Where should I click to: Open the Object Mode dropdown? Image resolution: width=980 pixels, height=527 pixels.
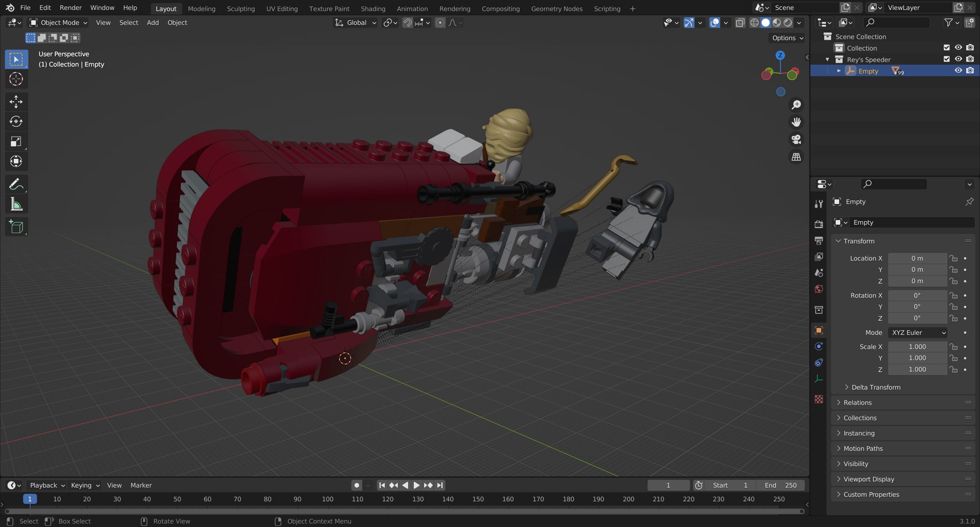[58, 23]
